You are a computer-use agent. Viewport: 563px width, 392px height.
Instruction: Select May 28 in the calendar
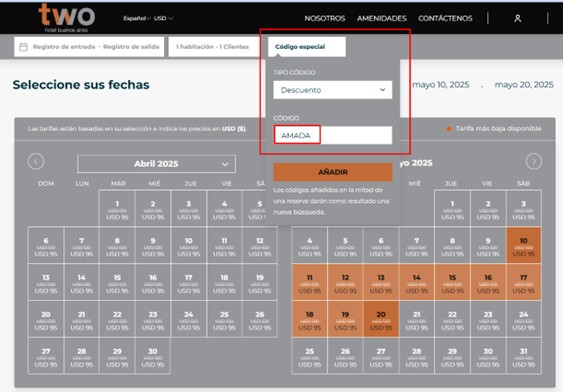417,356
